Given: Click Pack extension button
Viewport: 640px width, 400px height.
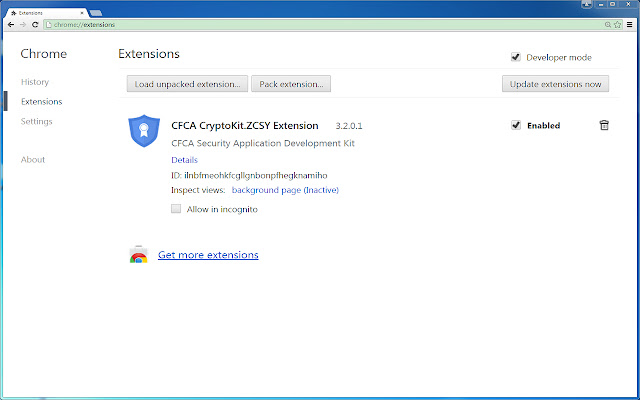Looking at the screenshot, I should point(291,84).
